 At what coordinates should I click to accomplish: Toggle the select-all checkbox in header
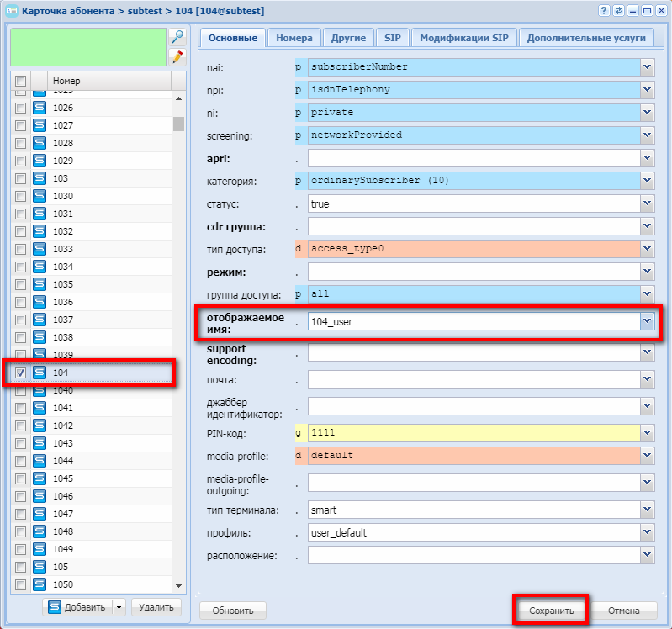pos(20,81)
